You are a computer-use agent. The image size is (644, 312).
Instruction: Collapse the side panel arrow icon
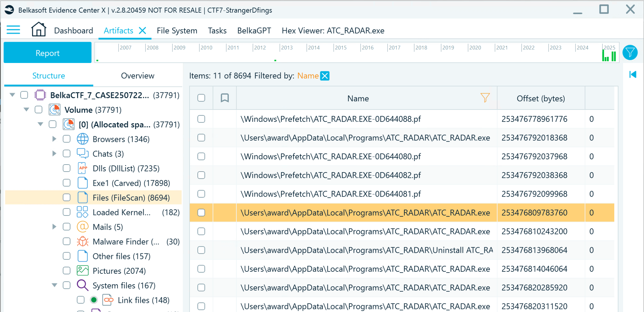click(x=633, y=75)
